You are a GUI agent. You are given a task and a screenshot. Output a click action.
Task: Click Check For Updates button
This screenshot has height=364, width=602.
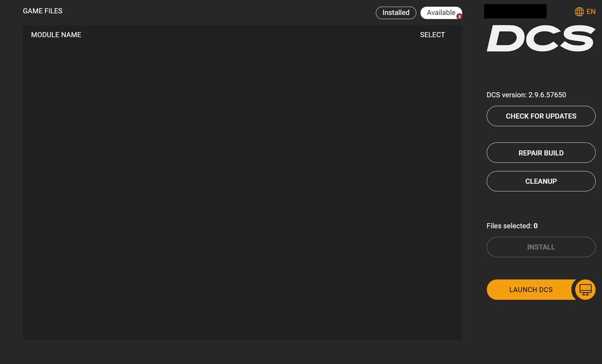tap(541, 116)
